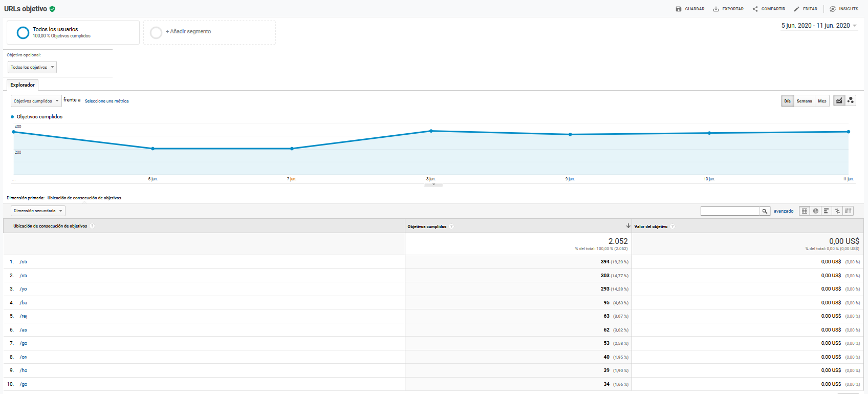Sort by Valor del objetivo column header
Screen dimensions: 868x394
coord(651,226)
